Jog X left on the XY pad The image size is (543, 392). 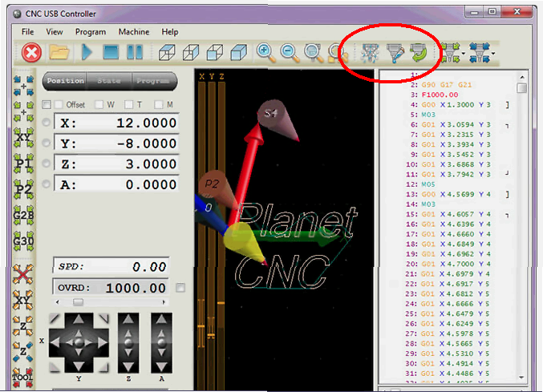coord(55,342)
